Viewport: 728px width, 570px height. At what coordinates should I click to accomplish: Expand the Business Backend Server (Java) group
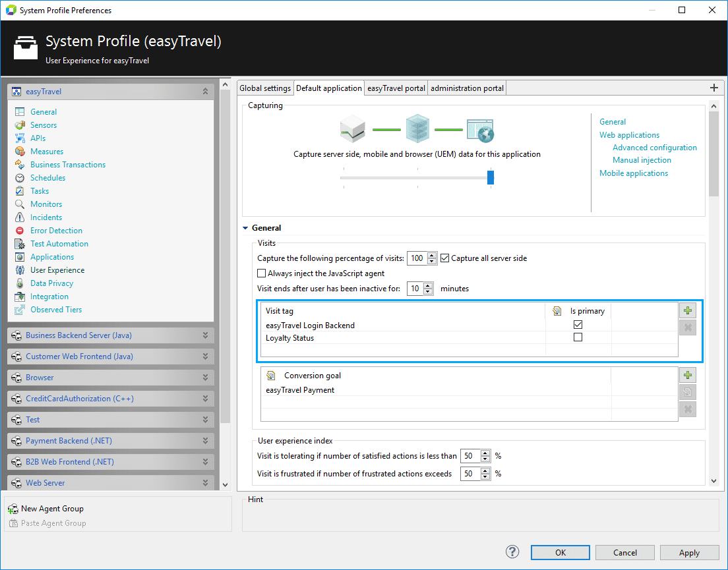(205, 335)
